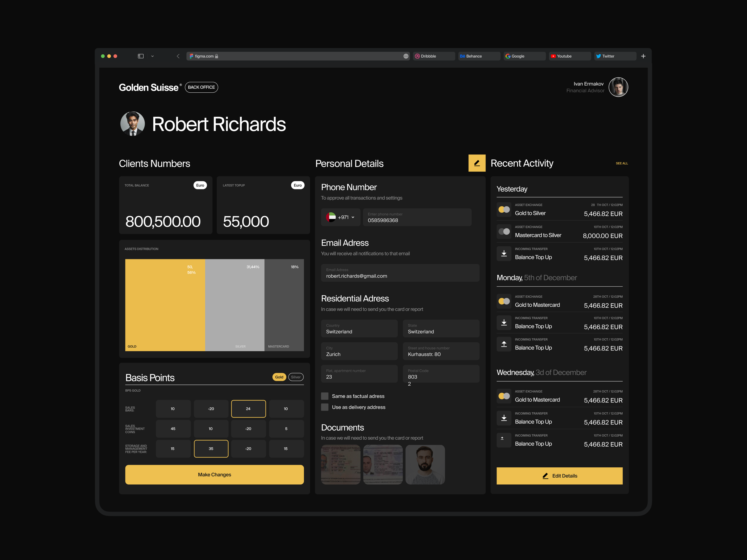Click the bearded man's photo in Documents

[x=425, y=465]
